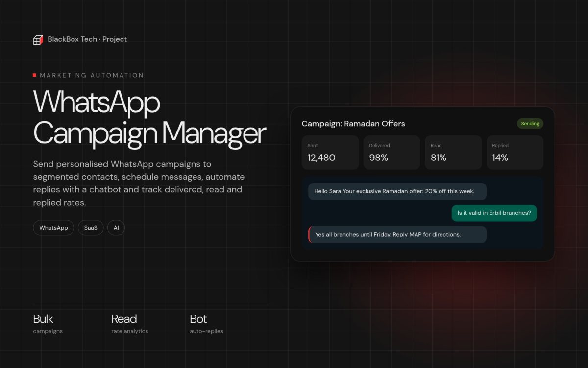Click the Read 81% stat card
The image size is (588, 368).
pyautogui.click(x=453, y=153)
